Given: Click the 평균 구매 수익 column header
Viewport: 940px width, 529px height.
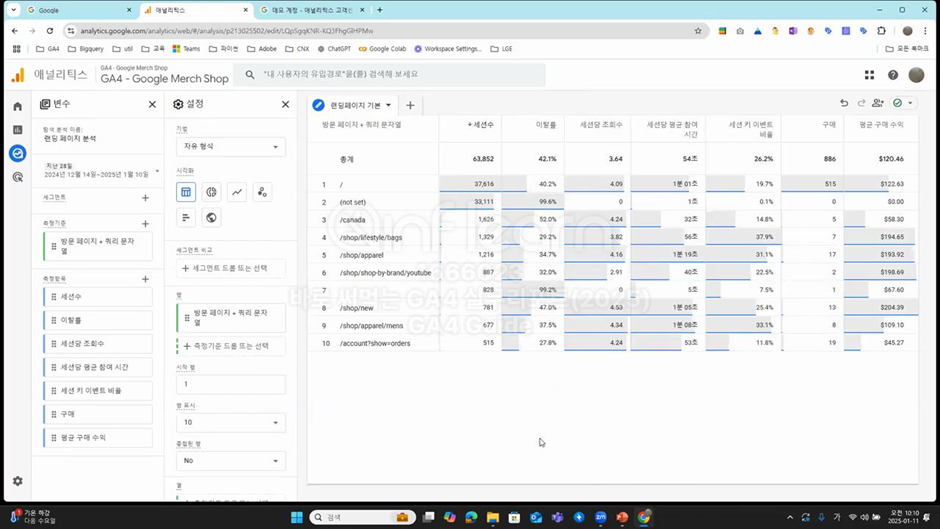Looking at the screenshot, I should [881, 125].
